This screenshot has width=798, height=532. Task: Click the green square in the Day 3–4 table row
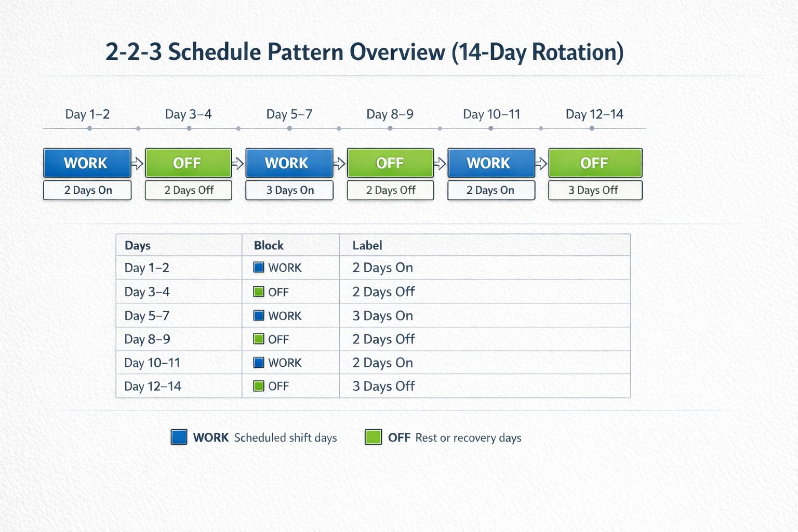(259, 291)
